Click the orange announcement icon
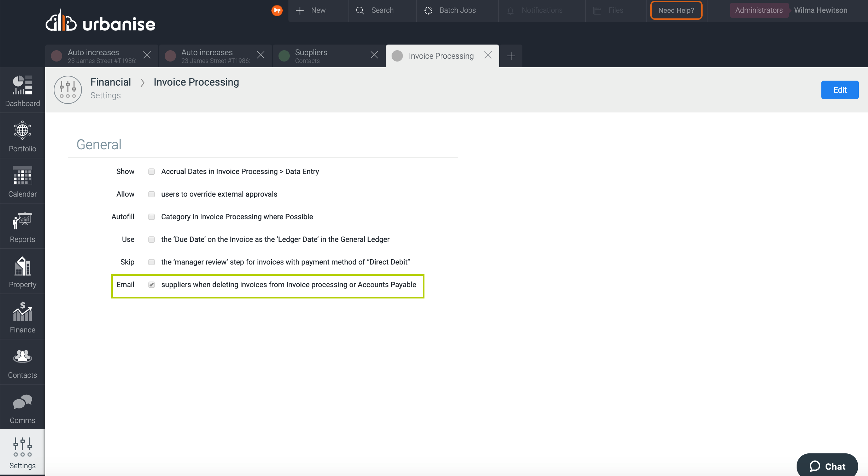 point(277,10)
